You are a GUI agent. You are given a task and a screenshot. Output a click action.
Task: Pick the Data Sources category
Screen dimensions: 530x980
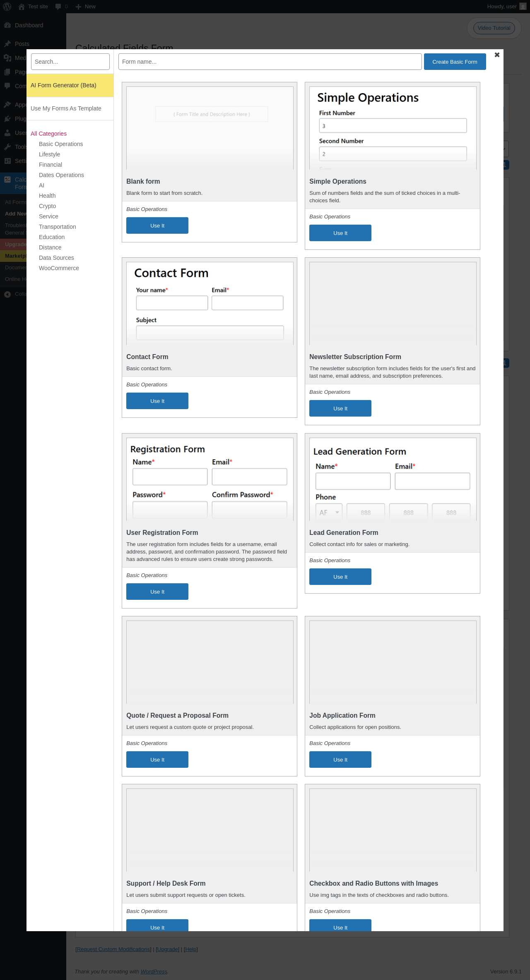56,258
